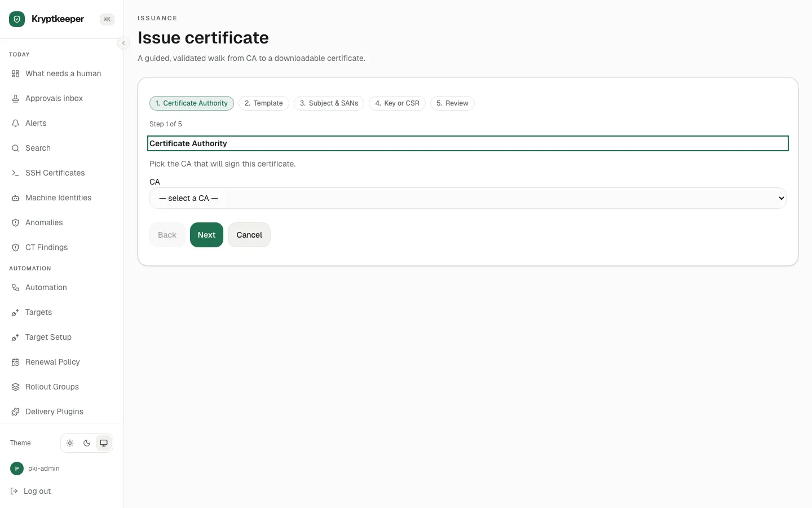Click the Kryptkeeper shield logo icon
This screenshot has width=812, height=508.
click(17, 19)
